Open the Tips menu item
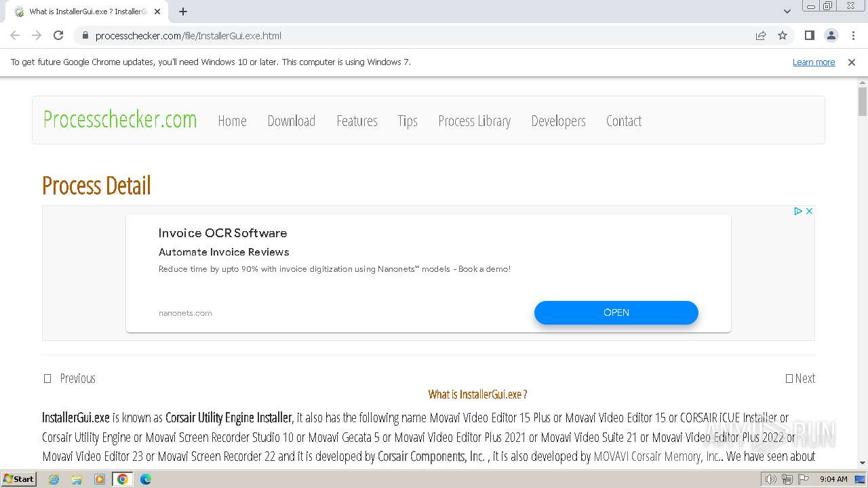The height and width of the screenshot is (488, 868). coord(408,121)
